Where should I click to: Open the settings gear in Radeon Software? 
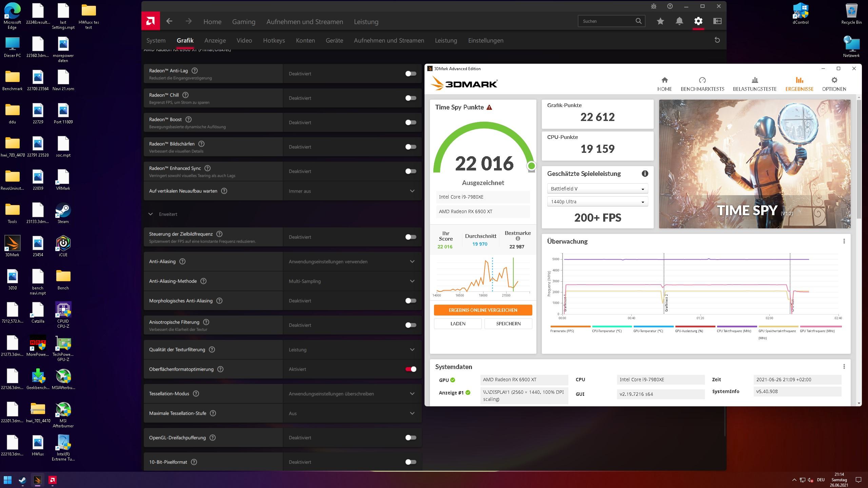point(698,21)
